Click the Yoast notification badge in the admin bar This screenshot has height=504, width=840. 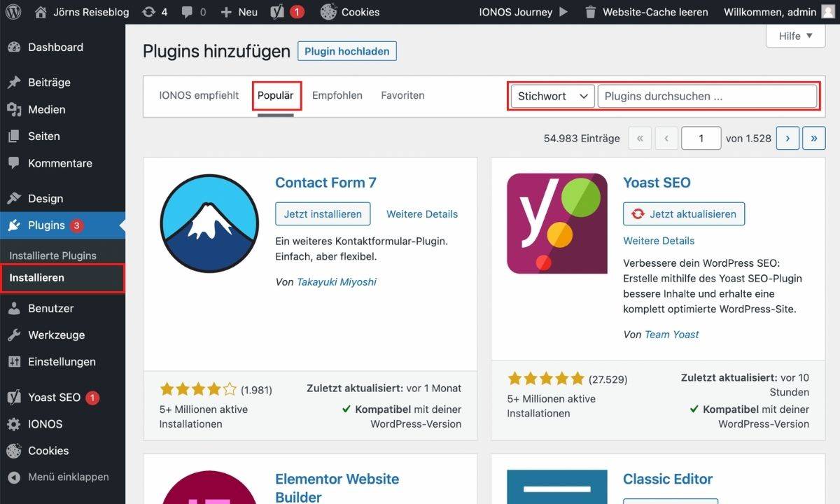(297, 12)
